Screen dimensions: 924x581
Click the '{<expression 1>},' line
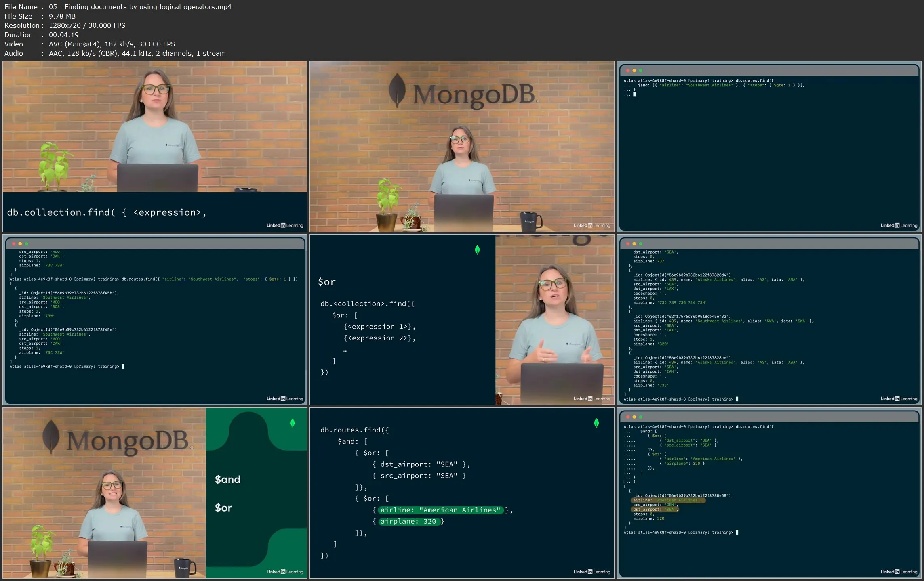[x=379, y=327]
